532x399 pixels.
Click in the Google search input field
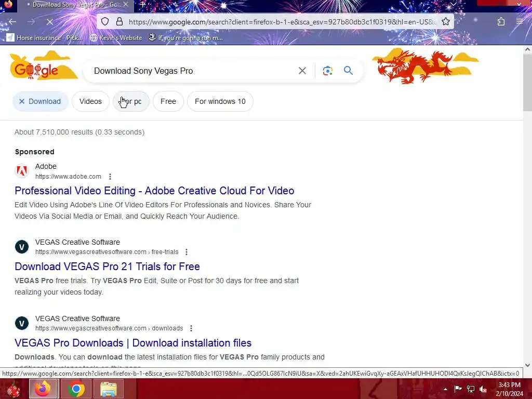coord(193,71)
